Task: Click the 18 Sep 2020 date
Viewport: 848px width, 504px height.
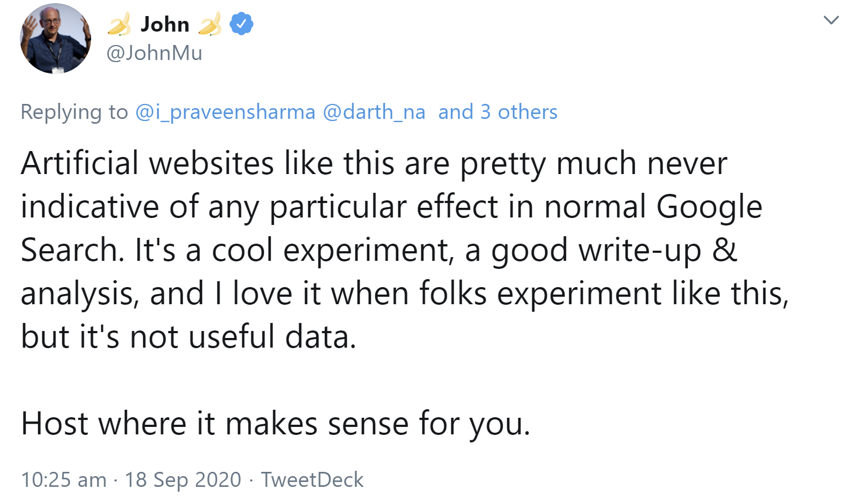Action: (183, 479)
